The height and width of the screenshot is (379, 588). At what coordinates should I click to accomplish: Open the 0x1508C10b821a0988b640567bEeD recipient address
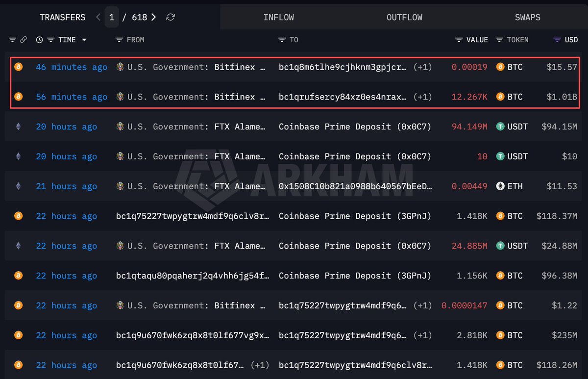pyautogui.click(x=355, y=186)
